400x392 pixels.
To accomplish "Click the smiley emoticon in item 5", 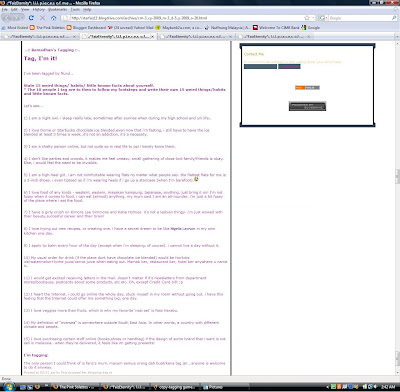I will pos(196,179).
